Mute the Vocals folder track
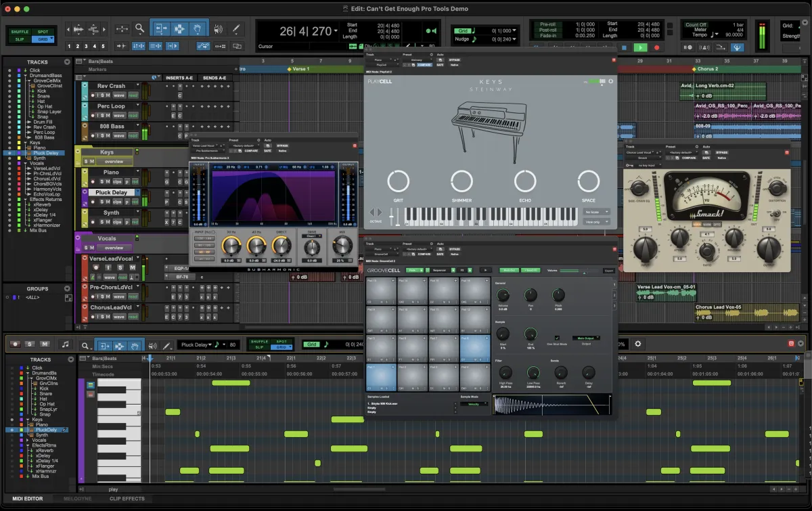The image size is (812, 511). click(x=93, y=248)
